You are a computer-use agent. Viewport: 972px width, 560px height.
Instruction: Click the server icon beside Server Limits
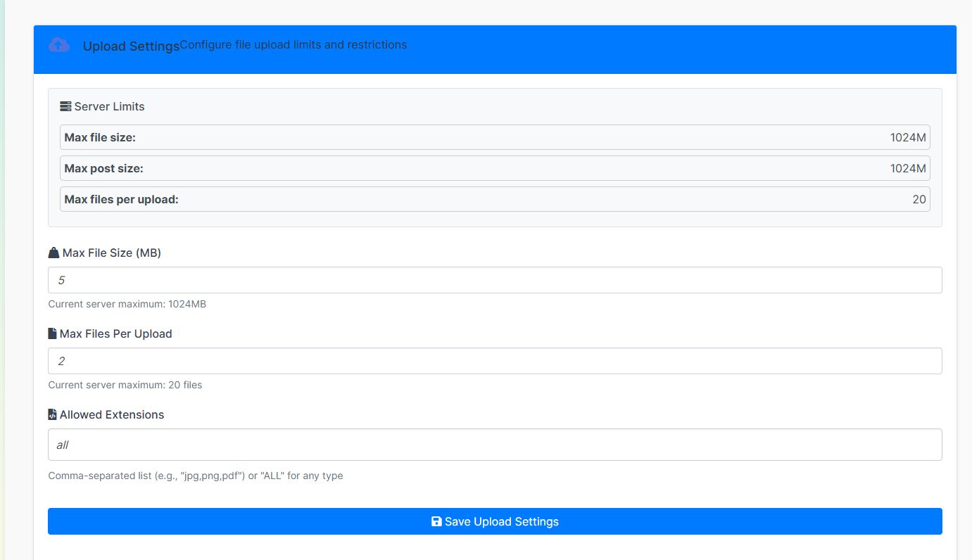[65, 106]
